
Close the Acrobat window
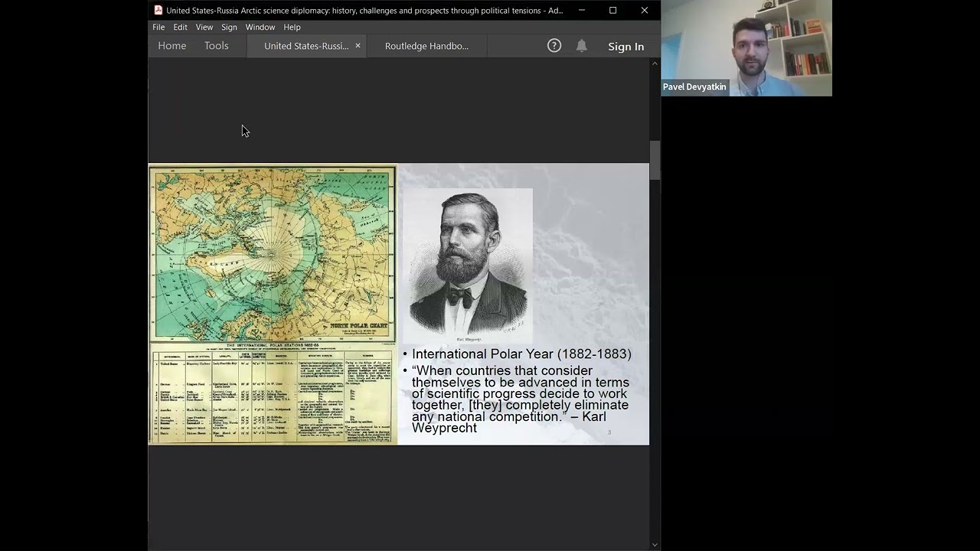pos(645,10)
